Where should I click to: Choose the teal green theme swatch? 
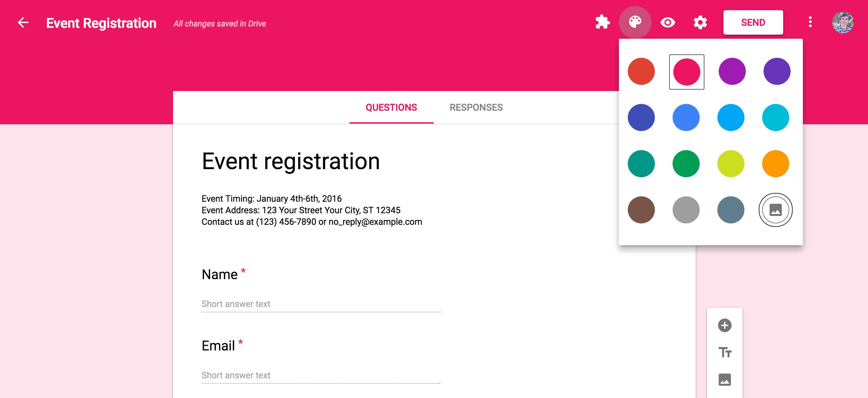click(641, 164)
